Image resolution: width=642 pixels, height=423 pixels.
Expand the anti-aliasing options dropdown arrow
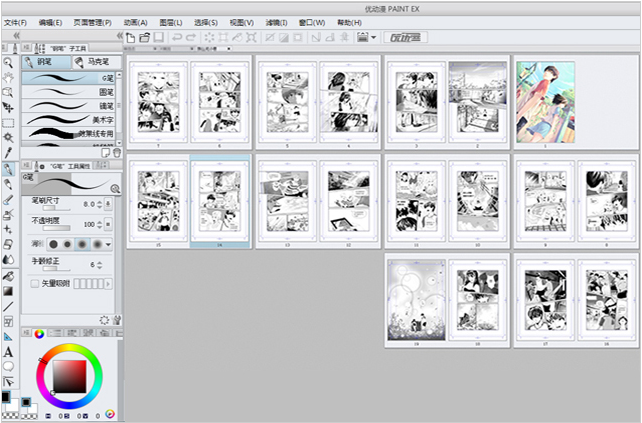[x=109, y=244]
